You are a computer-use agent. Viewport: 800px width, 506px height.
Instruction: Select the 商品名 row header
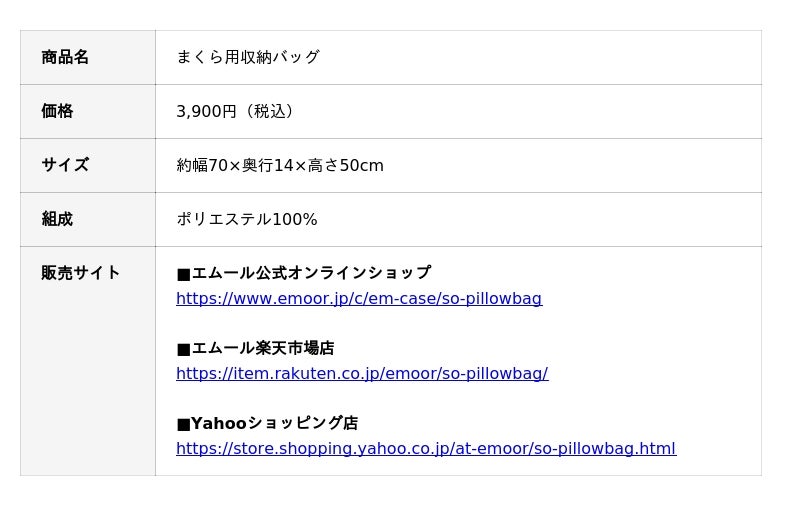[65, 57]
